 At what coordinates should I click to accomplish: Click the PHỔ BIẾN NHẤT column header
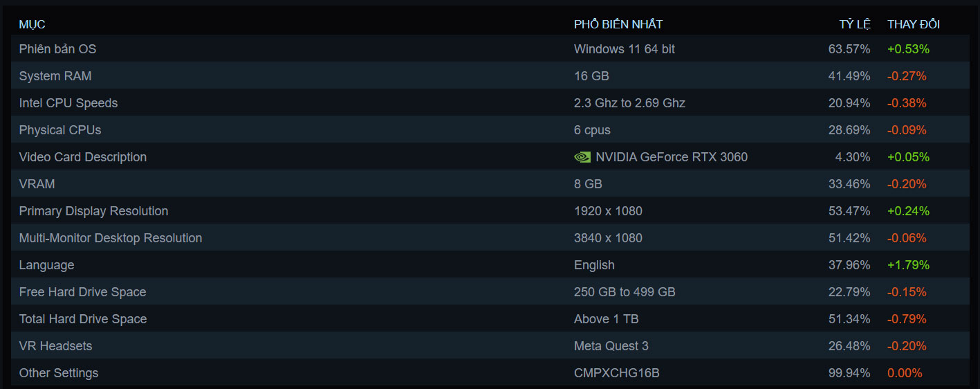(618, 24)
